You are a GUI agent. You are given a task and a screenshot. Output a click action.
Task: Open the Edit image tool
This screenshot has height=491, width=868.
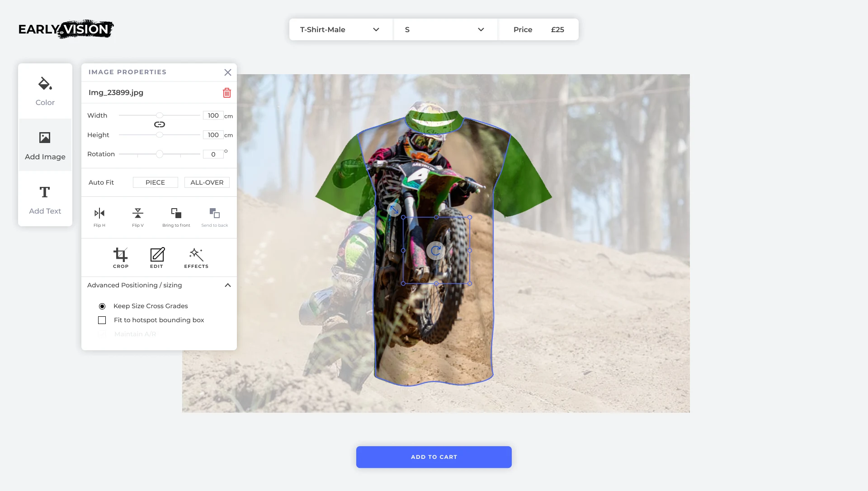157,258
